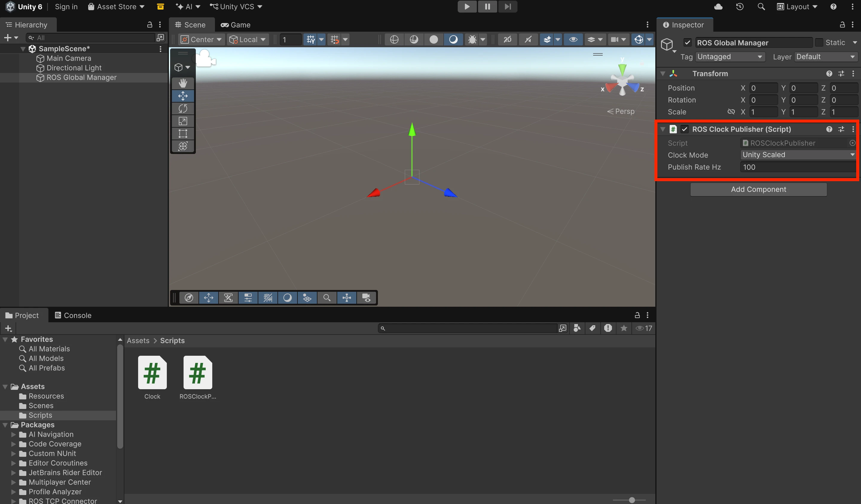
Task: Click the script object picker circle
Action: click(852, 143)
